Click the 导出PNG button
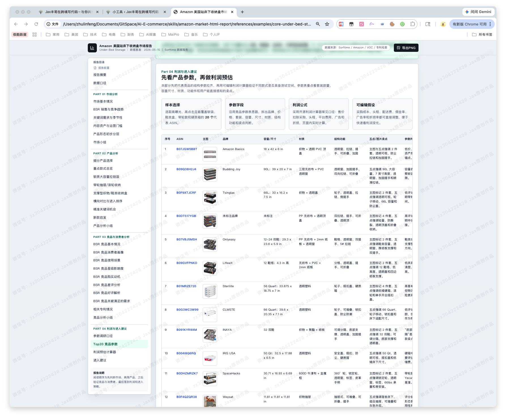The width and height of the screenshot is (506, 420). pyautogui.click(x=406, y=48)
